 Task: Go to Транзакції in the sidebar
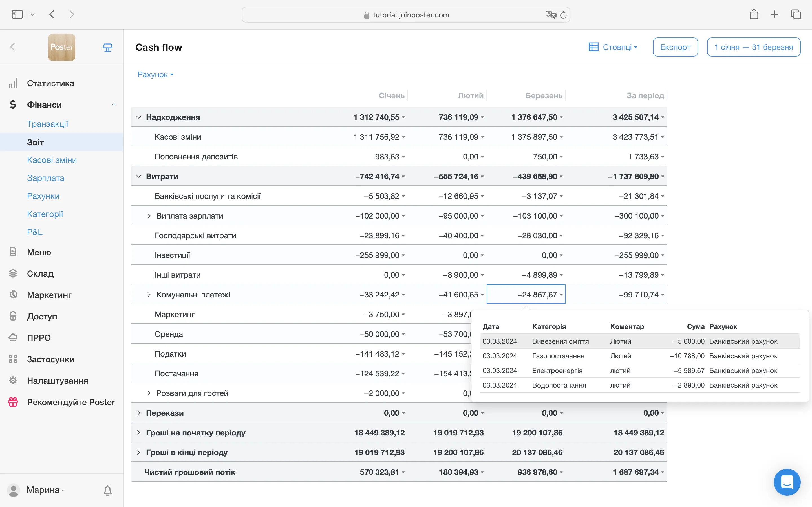click(47, 124)
